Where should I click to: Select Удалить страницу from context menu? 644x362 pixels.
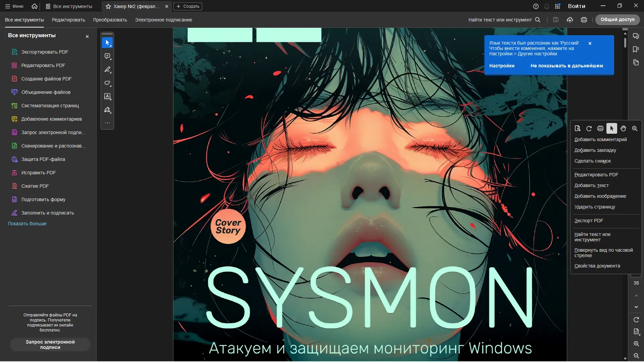pyautogui.click(x=595, y=207)
